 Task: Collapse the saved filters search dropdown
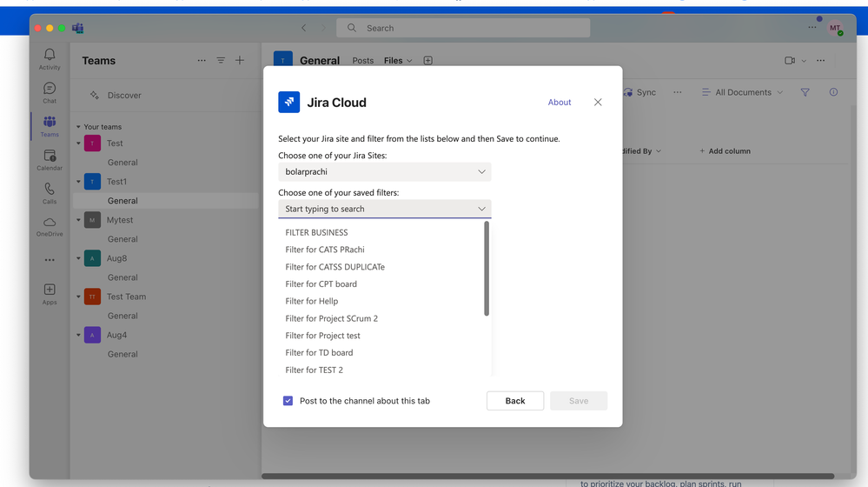pos(481,209)
